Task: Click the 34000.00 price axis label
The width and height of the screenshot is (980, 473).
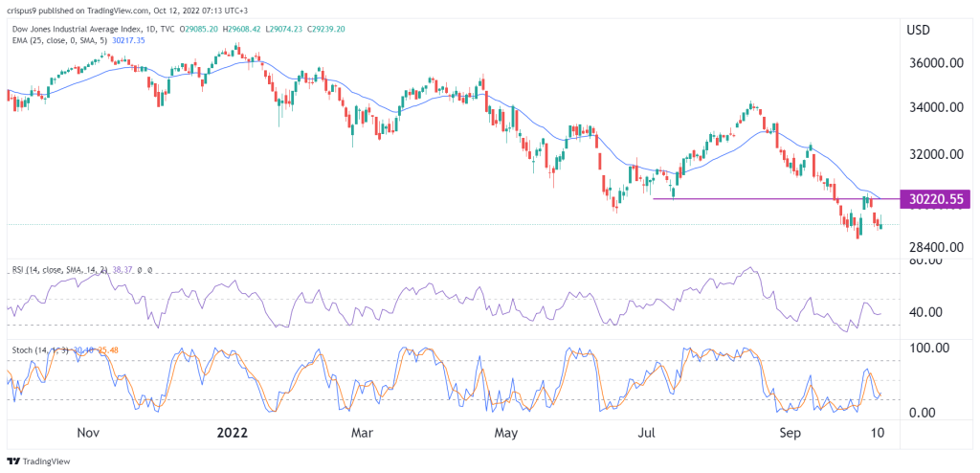Action: click(x=934, y=107)
